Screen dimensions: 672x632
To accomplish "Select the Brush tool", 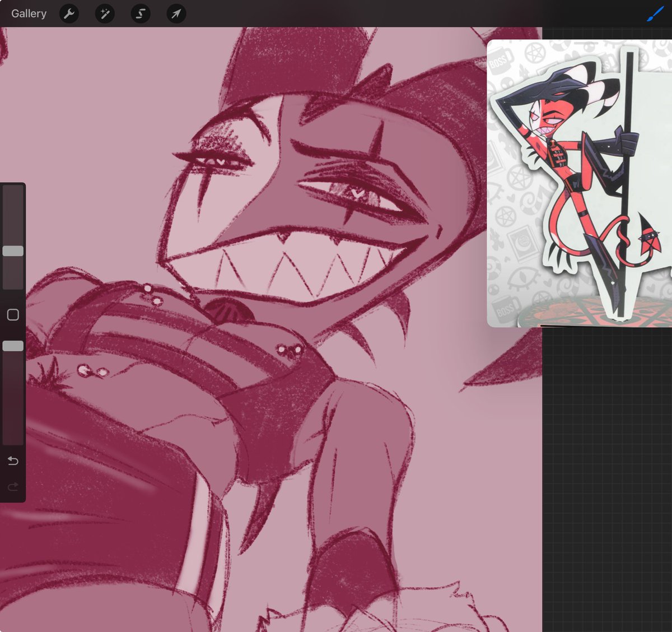I will point(655,13).
